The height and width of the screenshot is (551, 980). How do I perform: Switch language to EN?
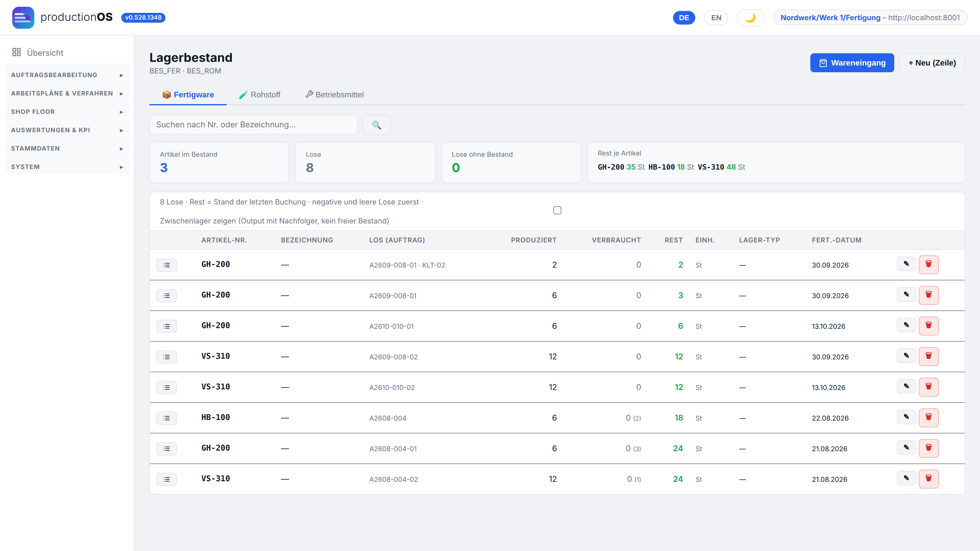click(716, 17)
